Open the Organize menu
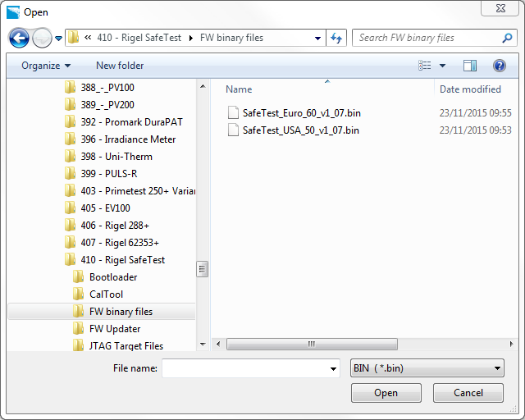The image size is (525, 420). tap(46, 66)
